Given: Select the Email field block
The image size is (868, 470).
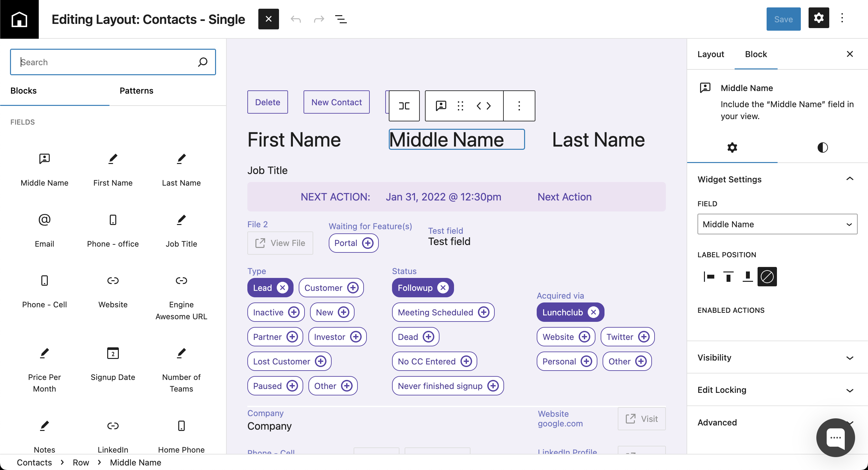Looking at the screenshot, I should [x=44, y=229].
